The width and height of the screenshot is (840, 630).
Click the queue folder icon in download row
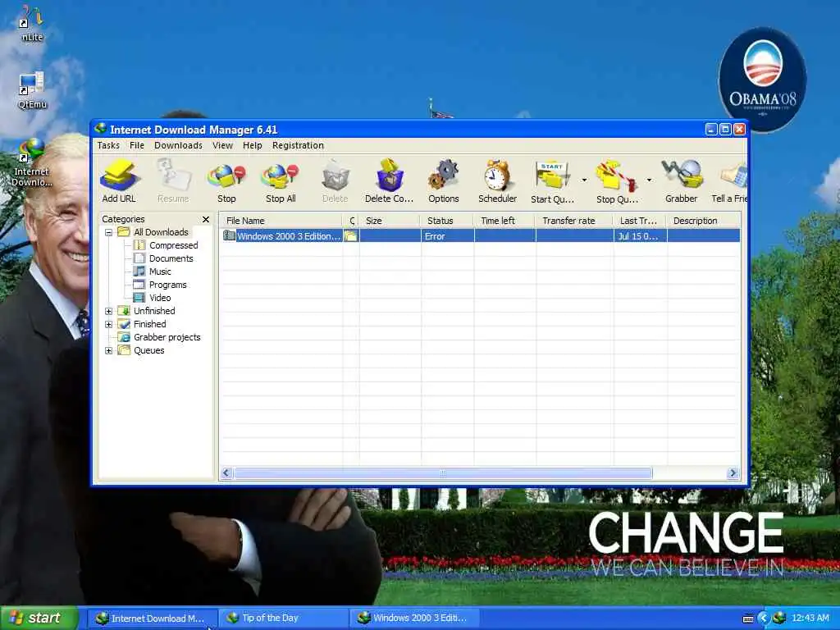pyautogui.click(x=350, y=235)
